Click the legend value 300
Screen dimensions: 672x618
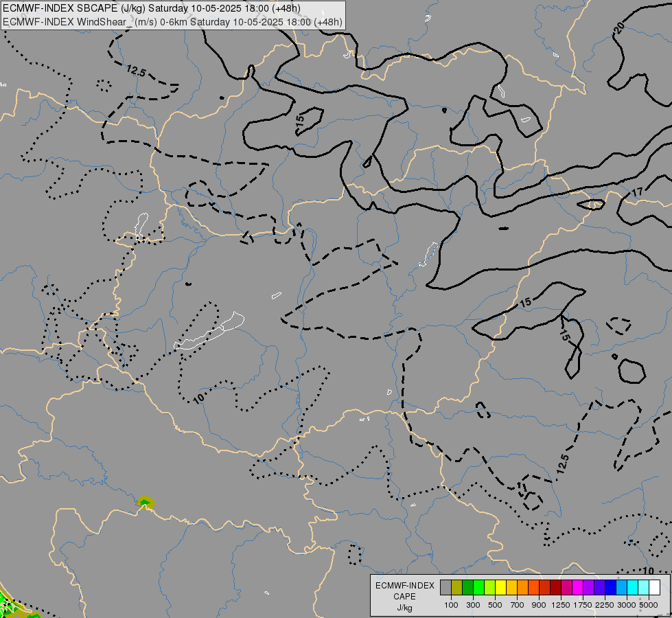473,605
